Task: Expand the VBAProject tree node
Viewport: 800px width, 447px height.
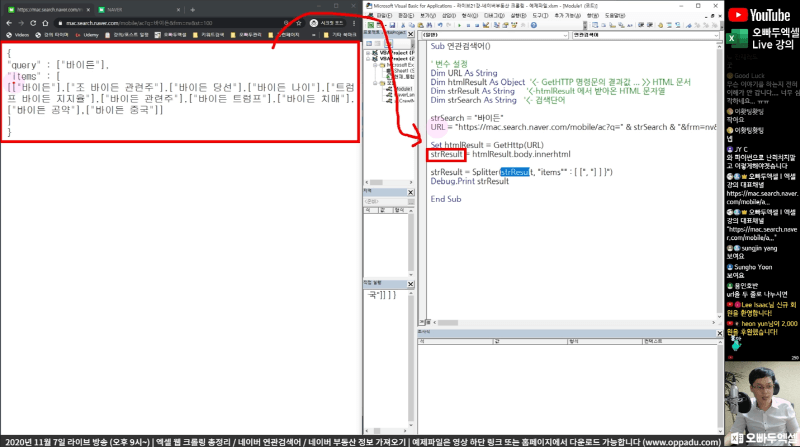Action: (366, 52)
